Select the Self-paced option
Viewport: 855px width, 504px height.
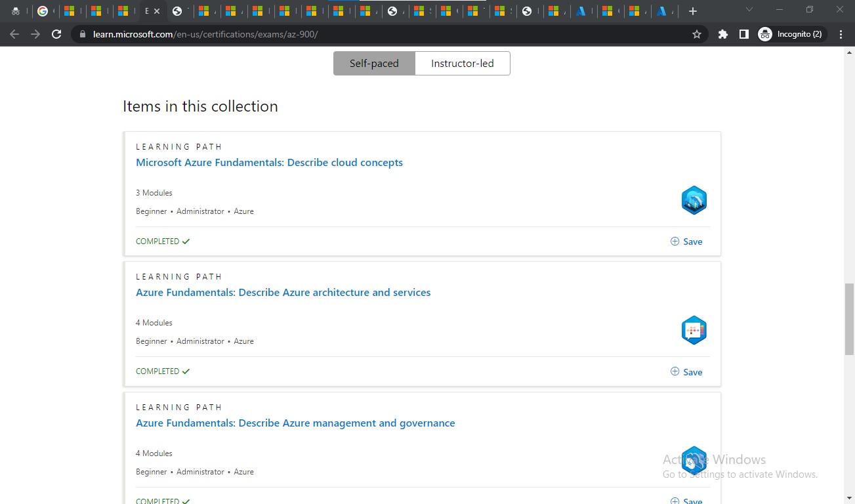(x=374, y=63)
